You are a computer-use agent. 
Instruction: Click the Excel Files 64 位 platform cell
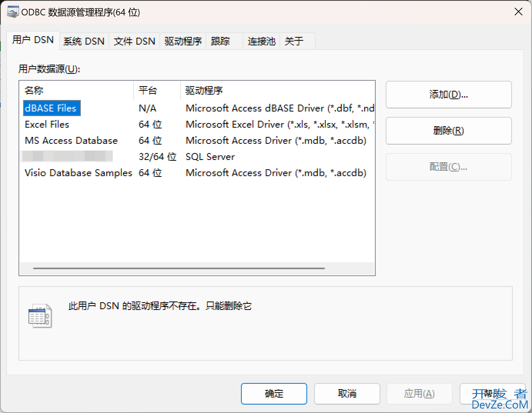(x=150, y=125)
